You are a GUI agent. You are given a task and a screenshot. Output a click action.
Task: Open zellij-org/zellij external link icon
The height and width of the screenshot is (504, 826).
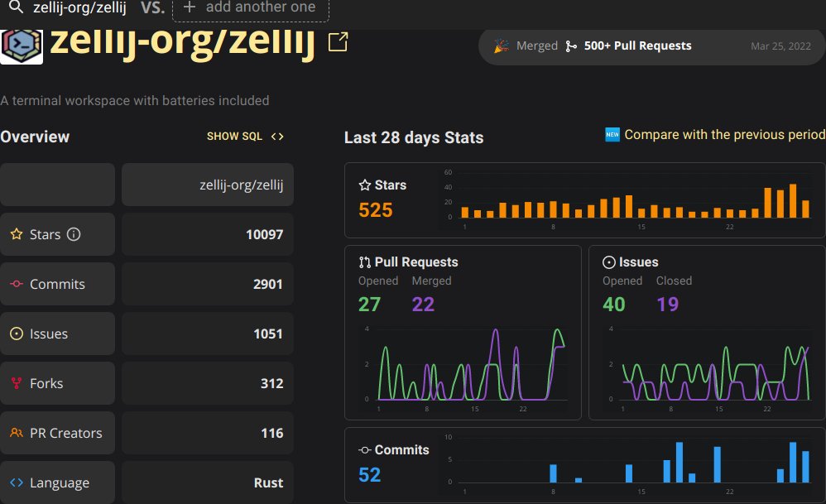point(338,42)
